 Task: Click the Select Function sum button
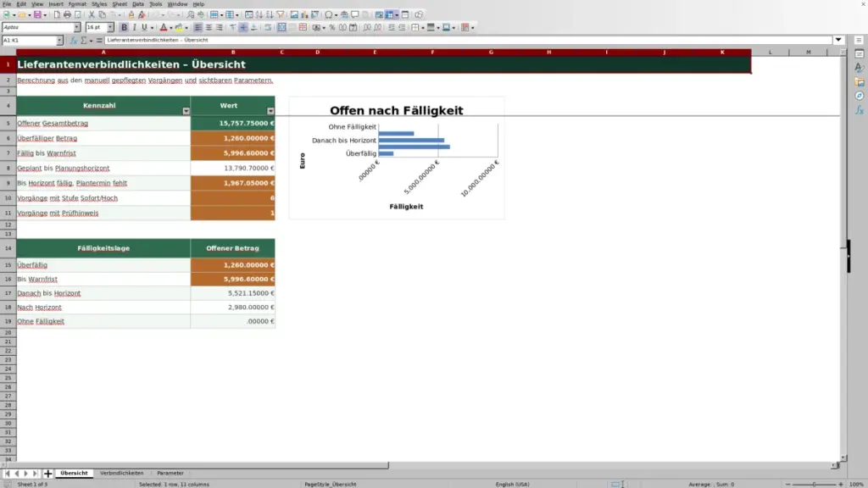pos(84,41)
